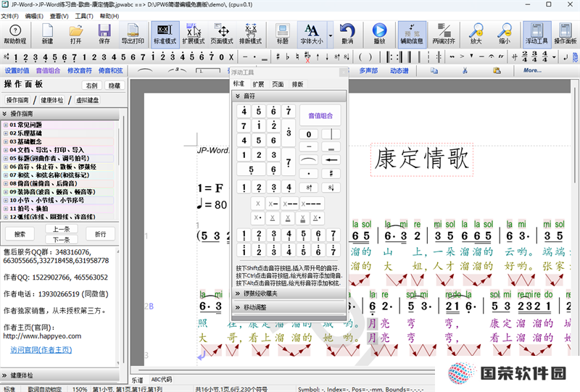The height and width of the screenshot is (392, 580).
Task: Switch to the ABC代码 bottom tab
Action: tap(162, 380)
